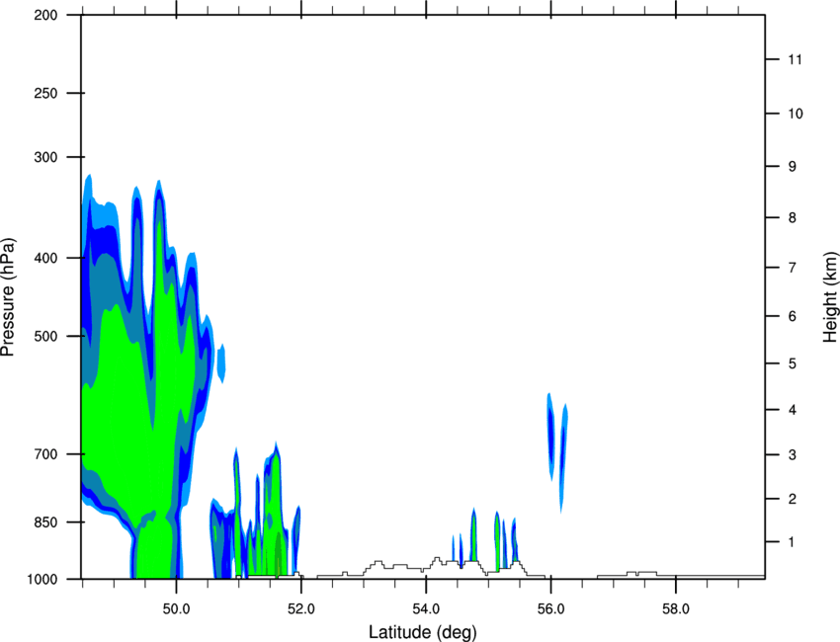The height and width of the screenshot is (642, 840).
Task: Click the 850 pressure tick label
Action: pos(45,522)
